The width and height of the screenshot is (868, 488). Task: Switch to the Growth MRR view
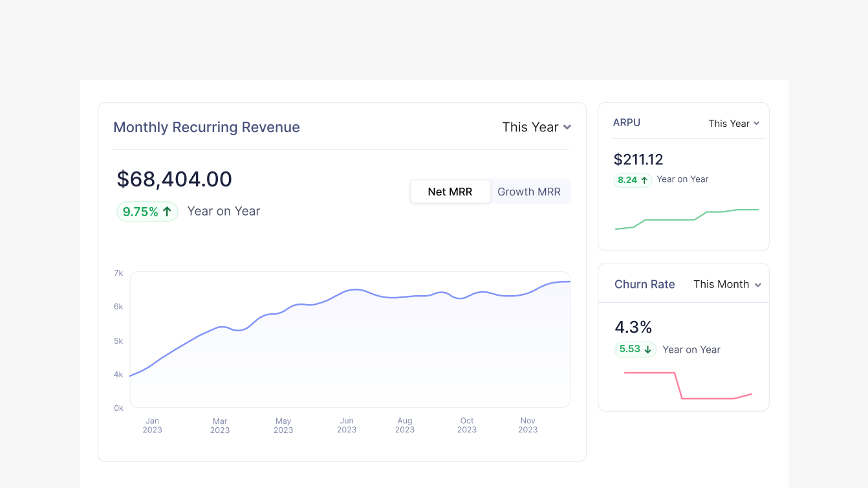click(529, 191)
